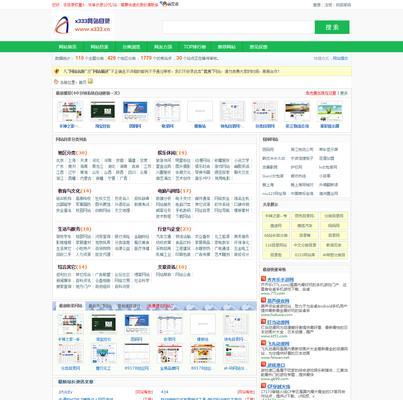Click red icon beside the huluxia.com entry

coord(263,300)
